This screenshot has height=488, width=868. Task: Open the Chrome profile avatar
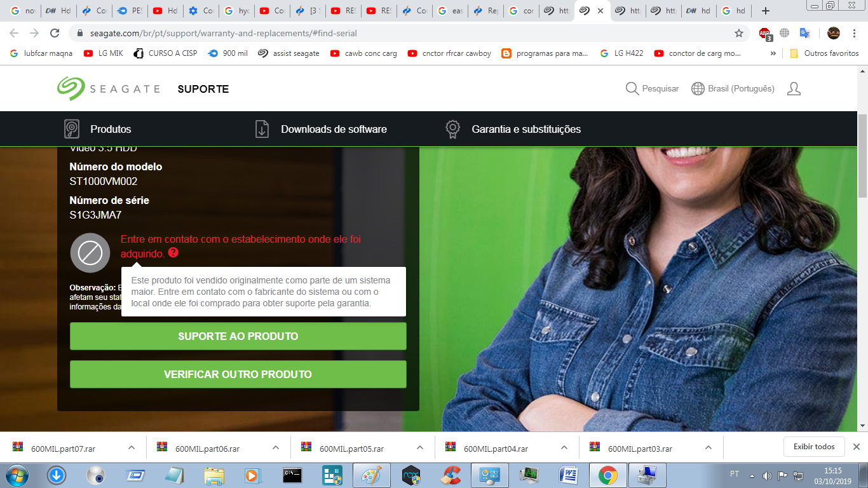[834, 33]
